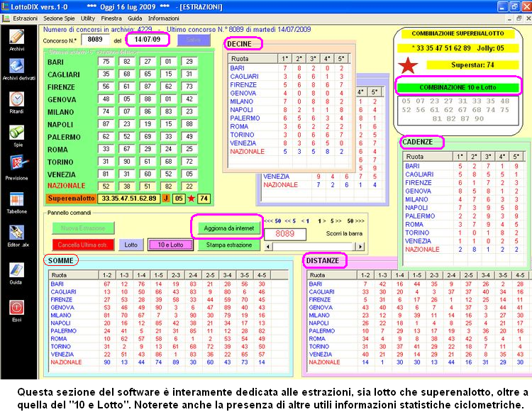
Task: Open the Guida menu in menu bar
Action: pos(135,18)
